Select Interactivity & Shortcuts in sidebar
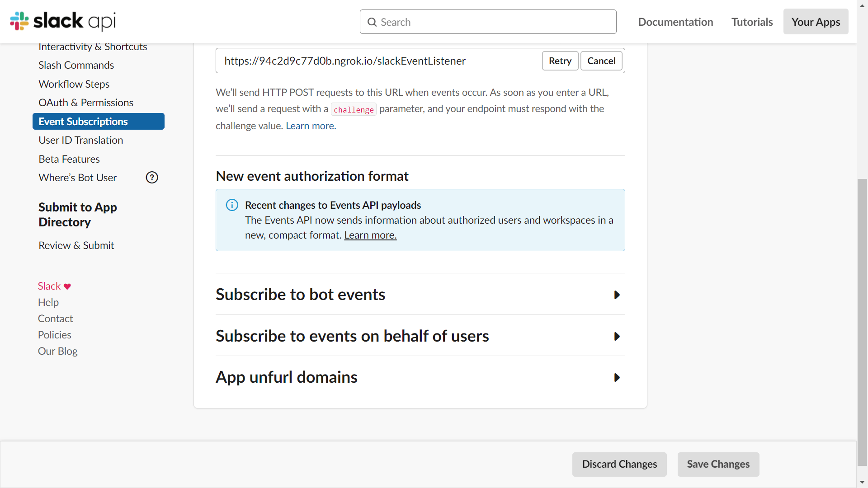The width and height of the screenshot is (868, 488). click(93, 47)
